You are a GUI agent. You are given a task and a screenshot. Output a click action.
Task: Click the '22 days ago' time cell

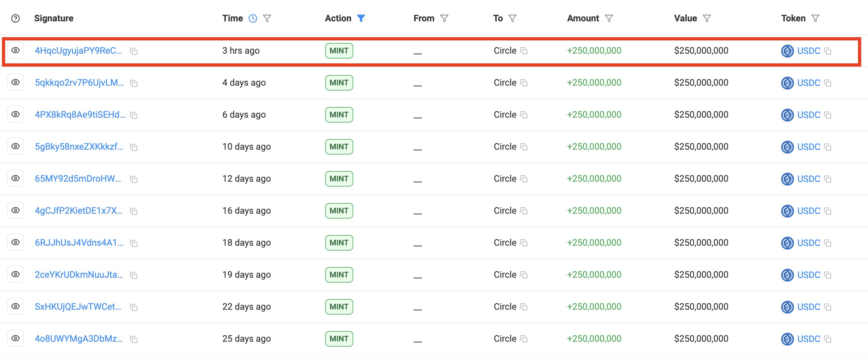pyautogui.click(x=246, y=307)
